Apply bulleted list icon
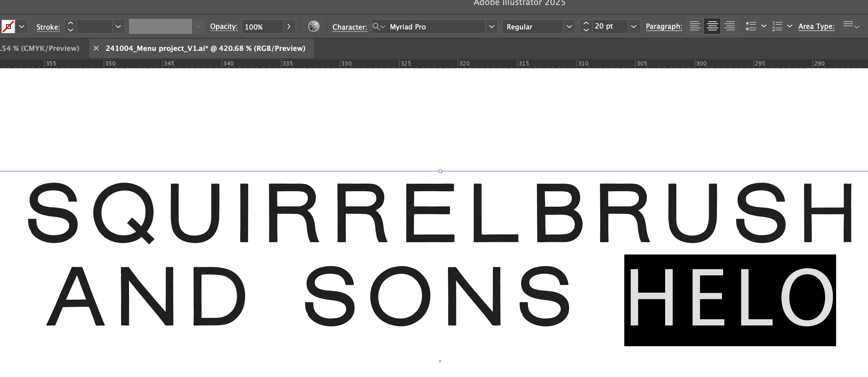The image size is (868, 377). [x=751, y=26]
